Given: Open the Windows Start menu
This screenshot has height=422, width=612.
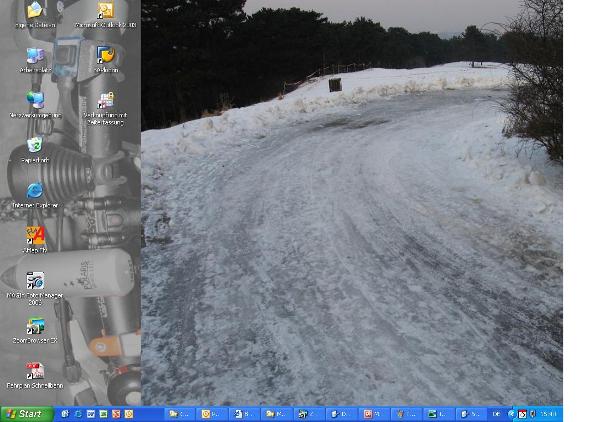Looking at the screenshot, I should (x=27, y=414).
